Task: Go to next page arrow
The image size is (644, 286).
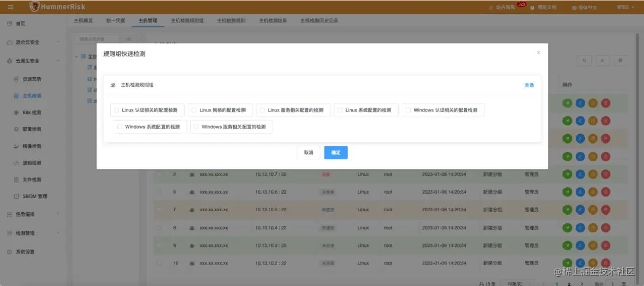Action: point(582,283)
